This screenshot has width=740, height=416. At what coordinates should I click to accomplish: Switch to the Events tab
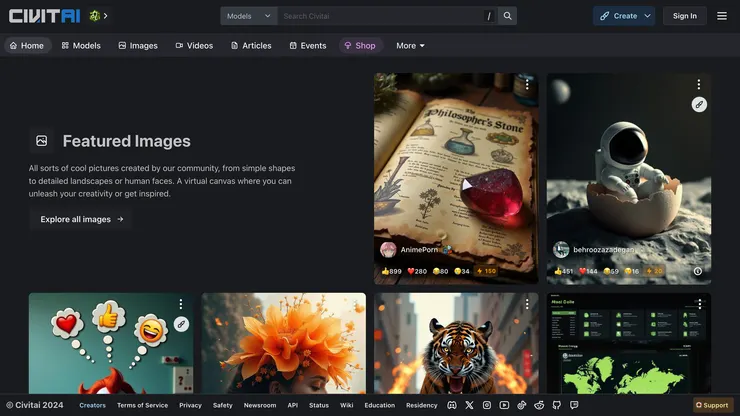(x=308, y=46)
